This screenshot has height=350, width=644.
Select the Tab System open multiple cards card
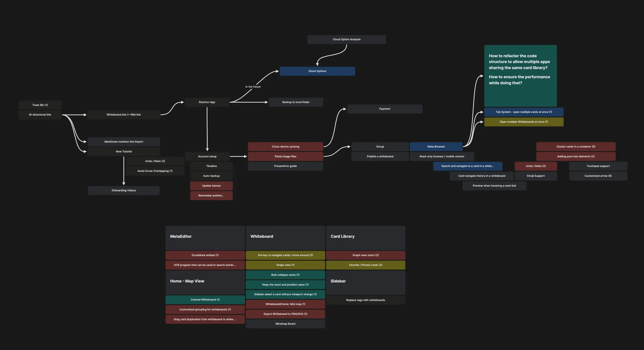click(524, 112)
